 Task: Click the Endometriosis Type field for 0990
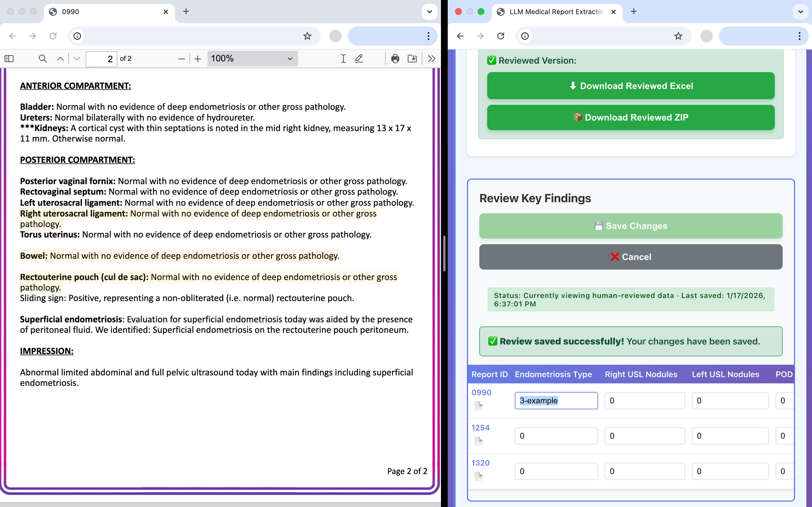pos(556,400)
